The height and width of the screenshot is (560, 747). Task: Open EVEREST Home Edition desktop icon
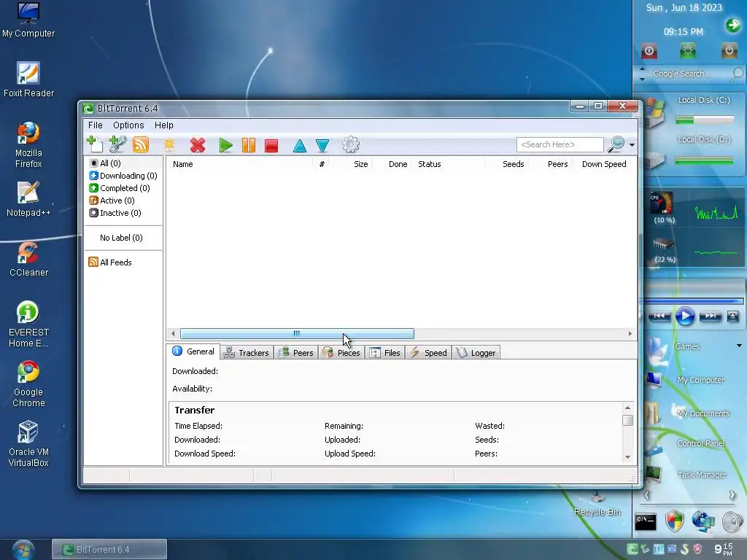point(28,324)
